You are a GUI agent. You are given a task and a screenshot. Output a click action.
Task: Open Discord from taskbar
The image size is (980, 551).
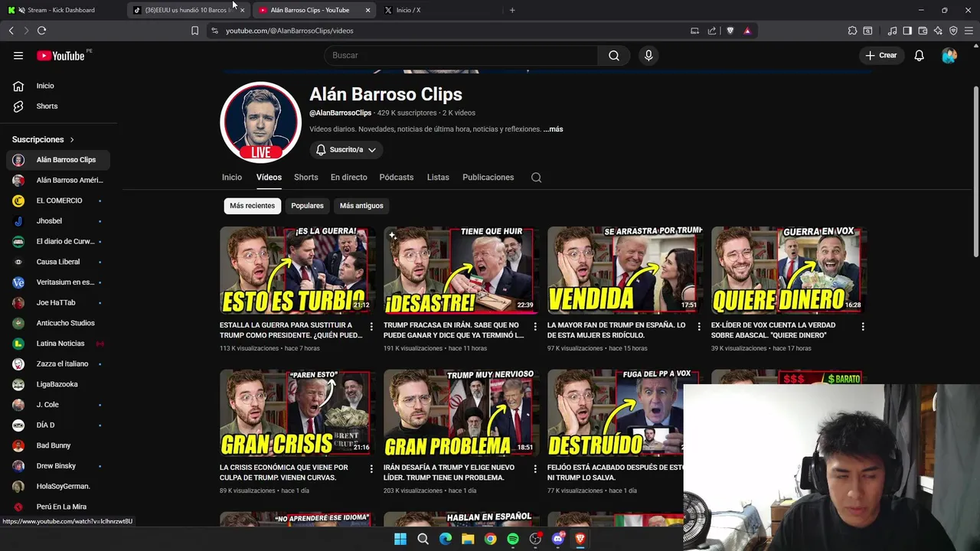pyautogui.click(x=558, y=539)
